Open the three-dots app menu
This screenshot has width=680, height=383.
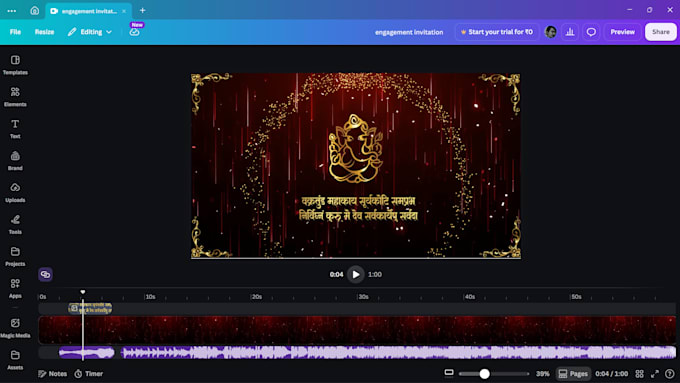(x=12, y=11)
